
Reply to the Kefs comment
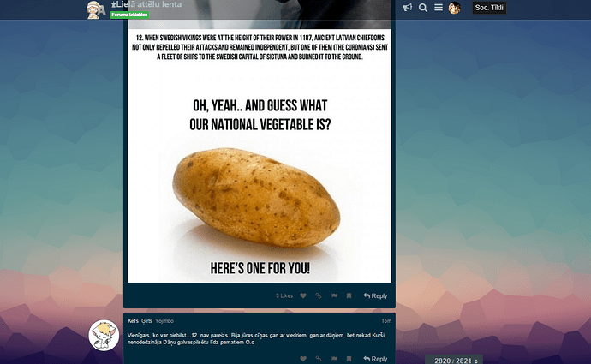tap(375, 359)
